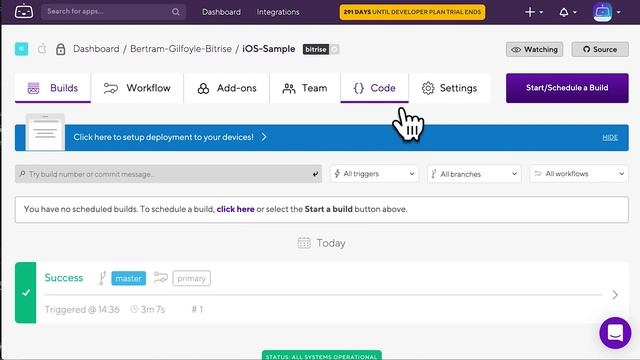Image resolution: width=640 pixels, height=360 pixels.
Task: Click Dashboard in the breadcrumb
Action: click(x=96, y=49)
